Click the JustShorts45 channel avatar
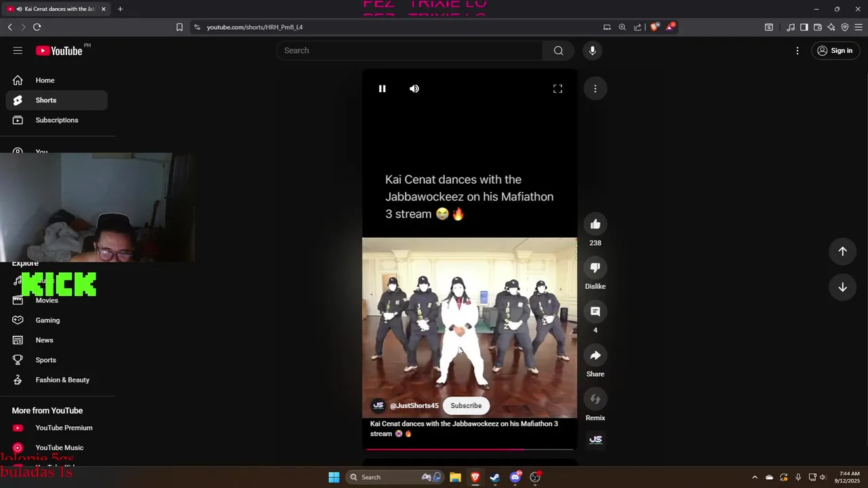Image resolution: width=868 pixels, height=488 pixels. (x=378, y=405)
